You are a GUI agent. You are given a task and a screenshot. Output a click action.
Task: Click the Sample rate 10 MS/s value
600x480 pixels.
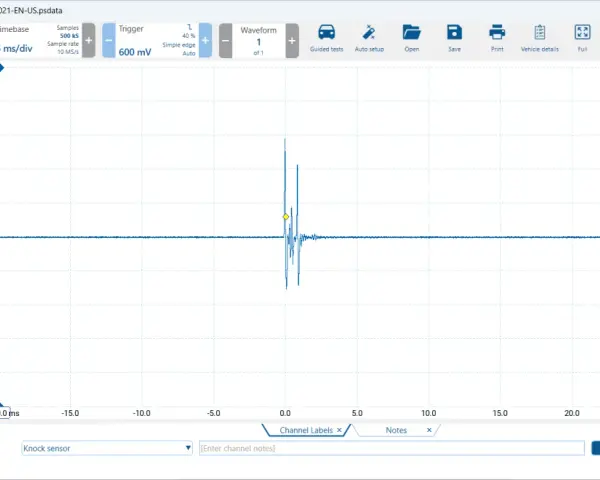(x=68, y=52)
